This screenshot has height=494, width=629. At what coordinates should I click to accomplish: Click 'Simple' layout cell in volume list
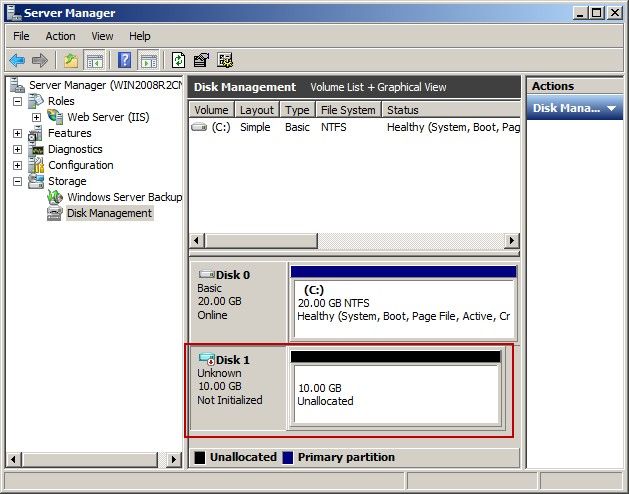click(x=255, y=127)
